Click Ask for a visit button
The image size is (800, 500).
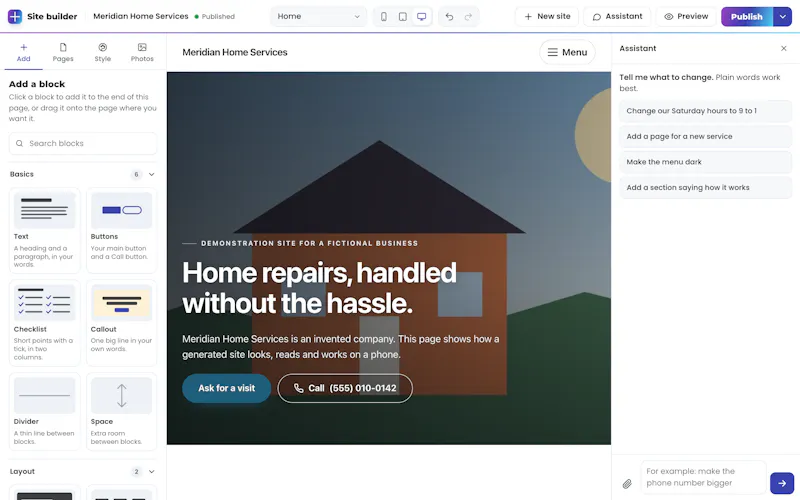pos(227,388)
